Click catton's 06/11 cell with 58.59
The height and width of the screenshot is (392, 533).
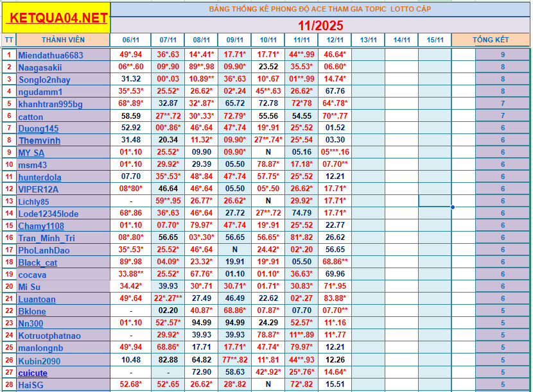tap(131, 116)
